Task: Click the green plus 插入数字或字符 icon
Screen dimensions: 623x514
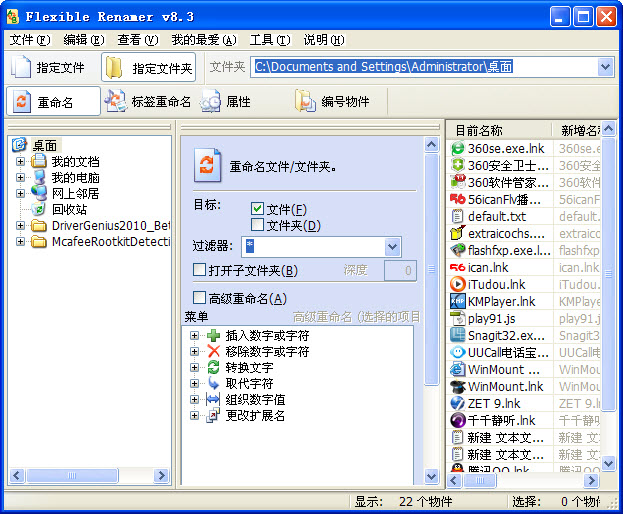Action: coord(213,335)
